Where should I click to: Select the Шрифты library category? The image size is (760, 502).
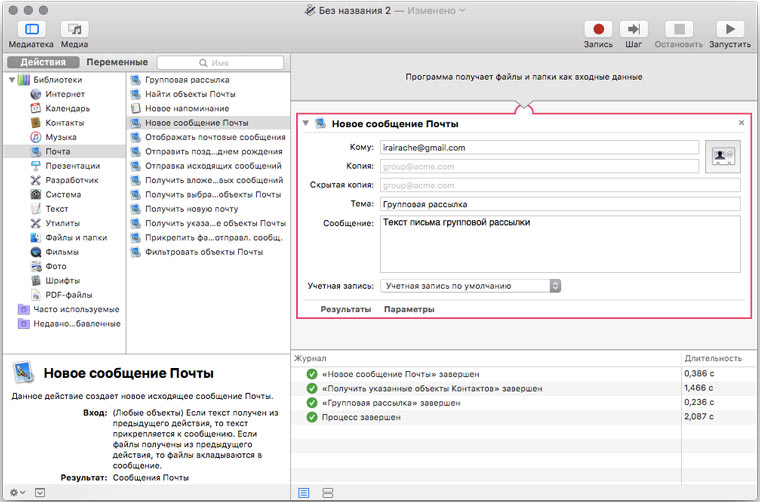point(63,281)
